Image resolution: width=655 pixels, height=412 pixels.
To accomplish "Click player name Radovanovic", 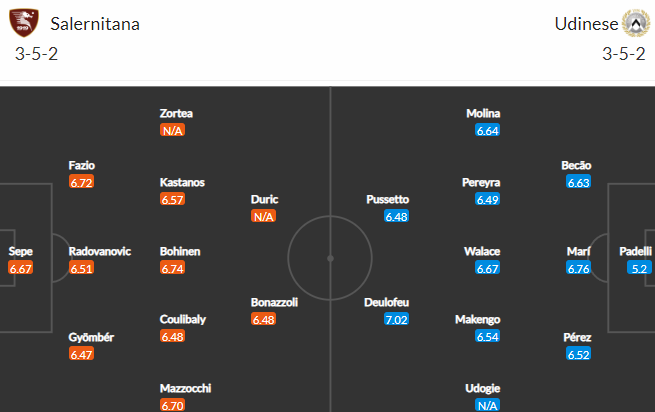I will [100, 251].
